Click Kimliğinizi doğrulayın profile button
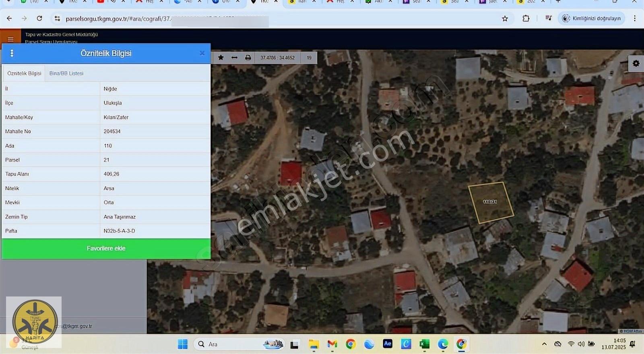Image resolution: width=644 pixels, height=354 pixels. 591,19
